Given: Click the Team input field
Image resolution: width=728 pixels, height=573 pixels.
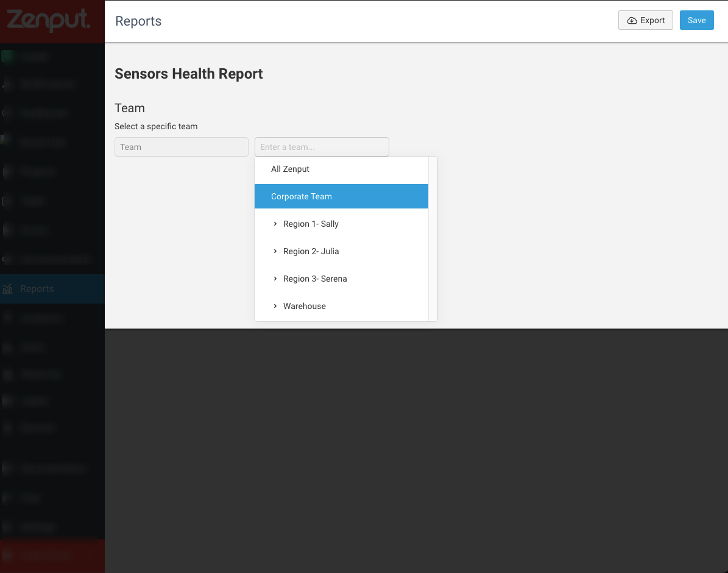Looking at the screenshot, I should (x=181, y=147).
